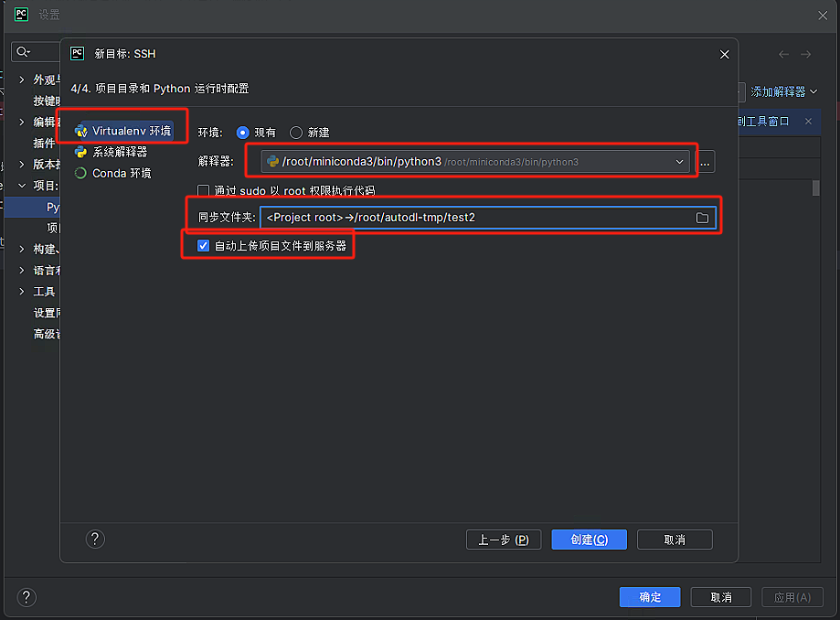Image resolution: width=840 pixels, height=620 pixels.
Task: Expand the 版本 settings category
Action: (21, 164)
